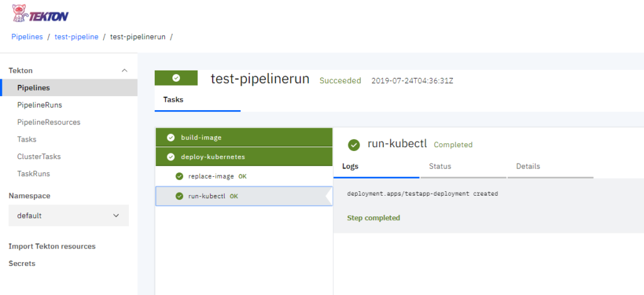
Task: Collapse the deploy-kubernetes task row
Action: point(244,157)
